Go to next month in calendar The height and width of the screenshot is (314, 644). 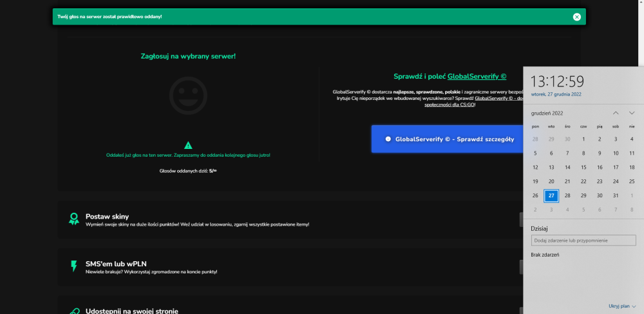tap(632, 113)
